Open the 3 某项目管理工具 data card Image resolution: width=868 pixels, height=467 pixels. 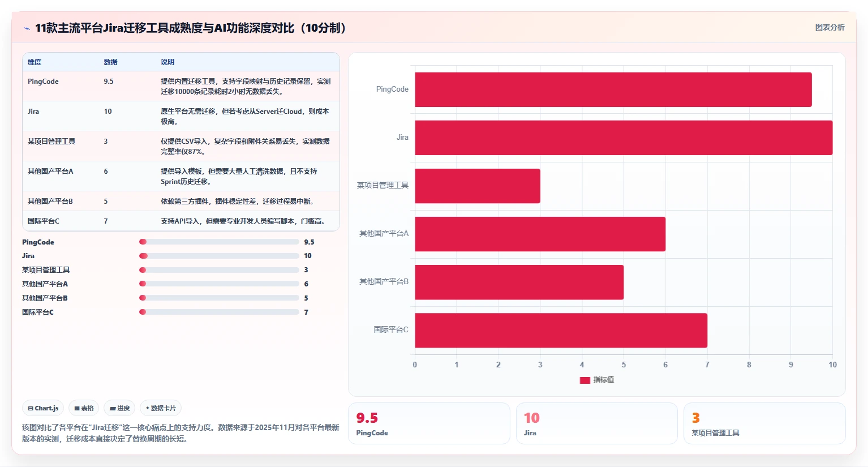pos(764,423)
